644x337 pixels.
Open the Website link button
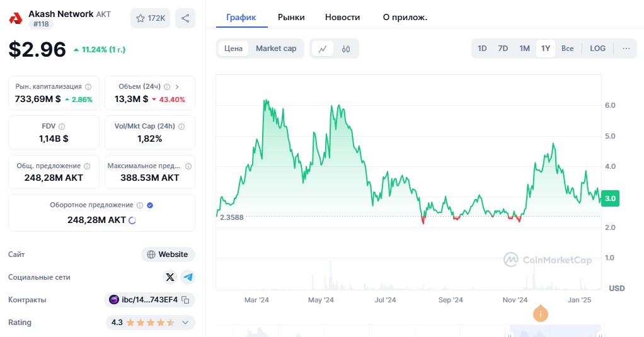click(x=168, y=254)
